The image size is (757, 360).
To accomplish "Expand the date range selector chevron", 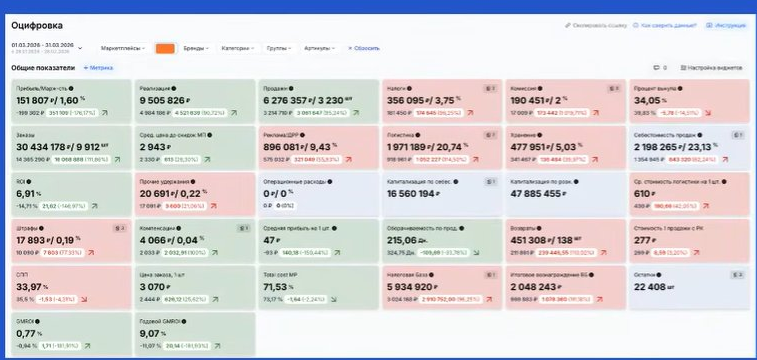I will [80, 48].
